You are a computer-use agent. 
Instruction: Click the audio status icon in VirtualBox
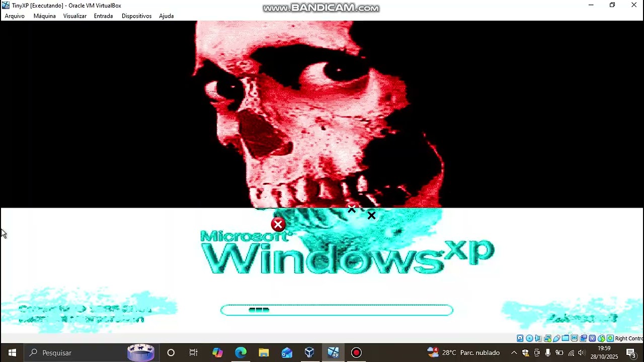(538, 338)
